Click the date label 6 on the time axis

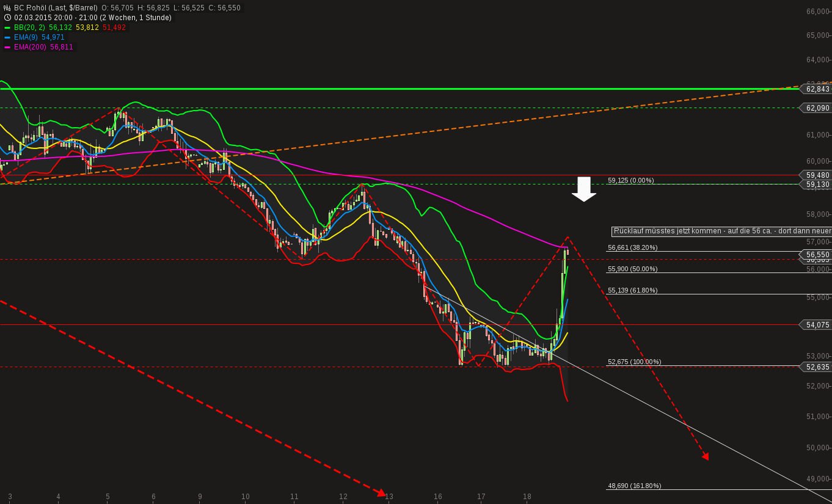pyautogui.click(x=153, y=497)
